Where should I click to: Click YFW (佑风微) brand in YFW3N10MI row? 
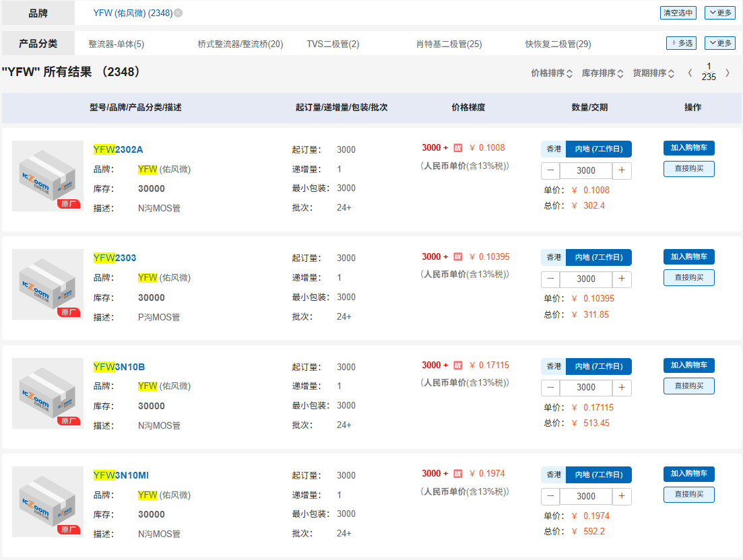pos(164,495)
